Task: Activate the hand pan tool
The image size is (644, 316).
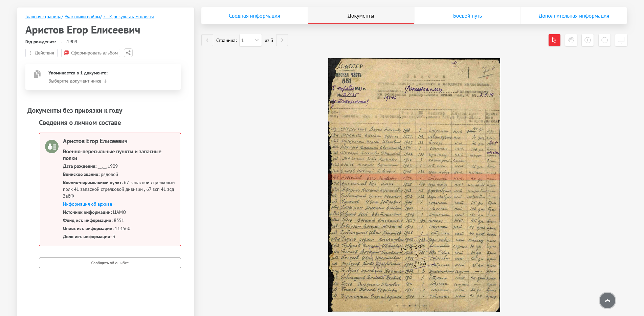Action: coord(571,40)
